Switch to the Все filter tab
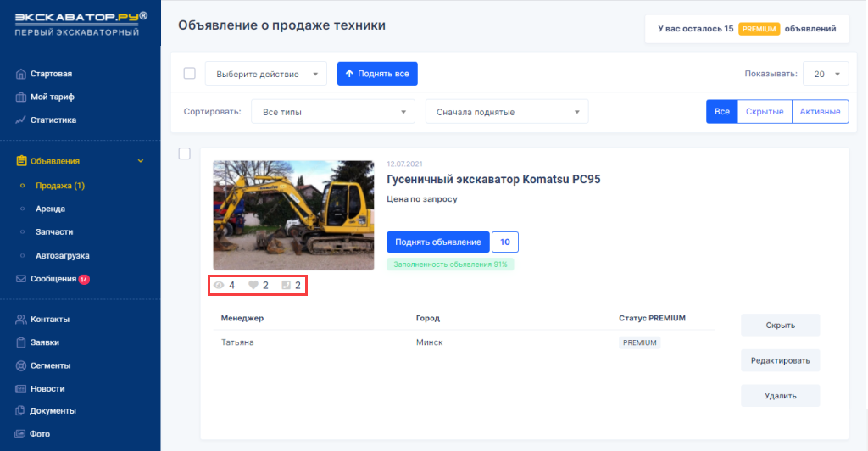This screenshot has height=451, width=868. coord(722,111)
